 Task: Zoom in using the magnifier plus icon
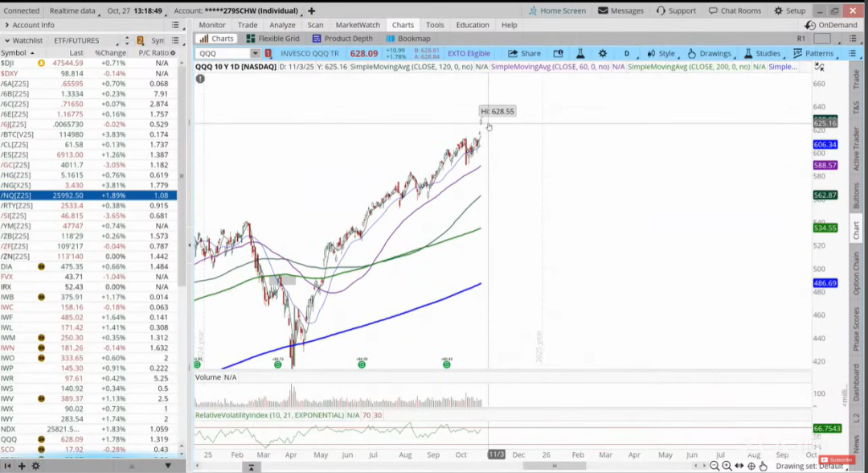(727, 467)
